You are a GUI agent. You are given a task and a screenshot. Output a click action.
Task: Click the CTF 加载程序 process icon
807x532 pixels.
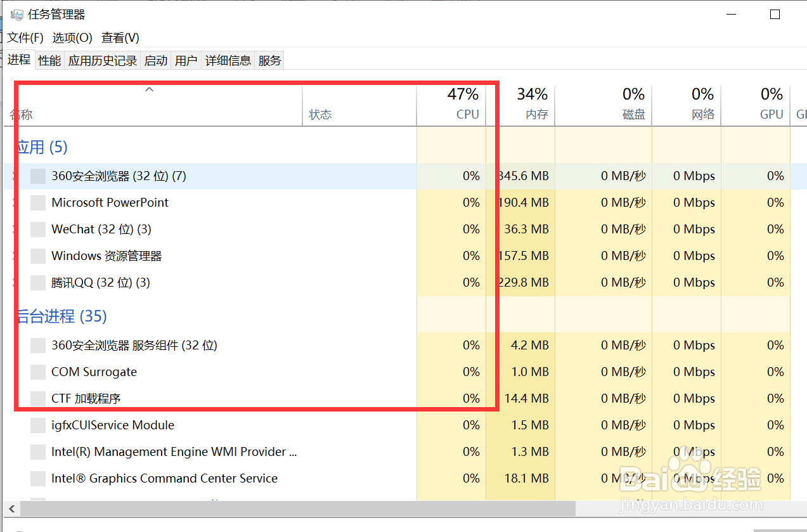coord(38,399)
